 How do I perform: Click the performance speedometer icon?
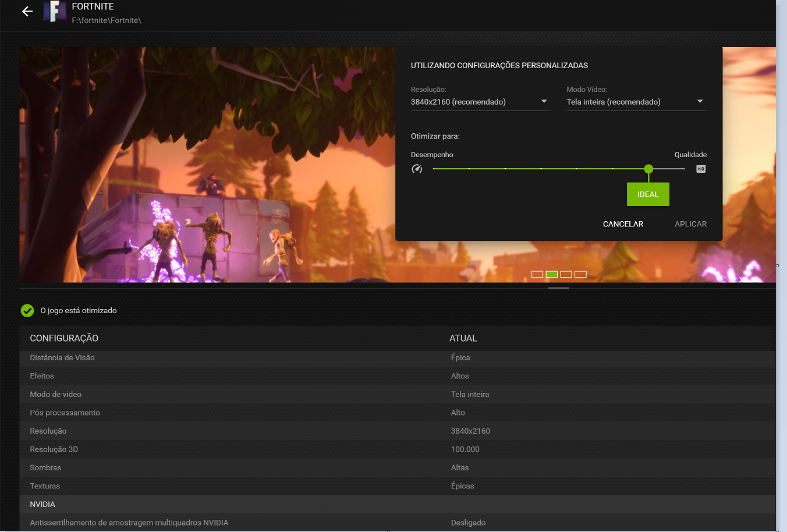click(417, 169)
